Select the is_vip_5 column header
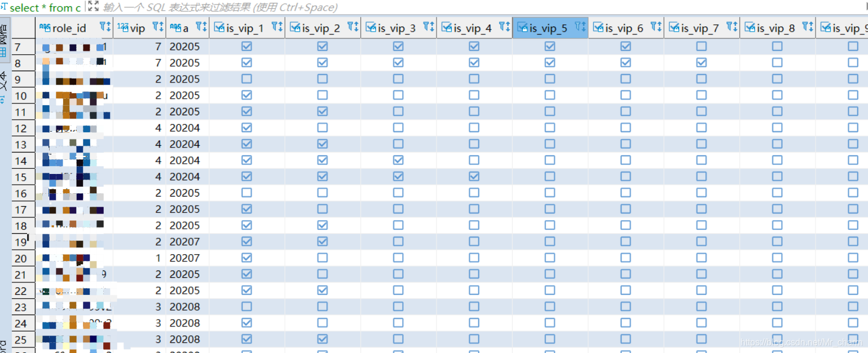868x353 pixels. [x=550, y=27]
